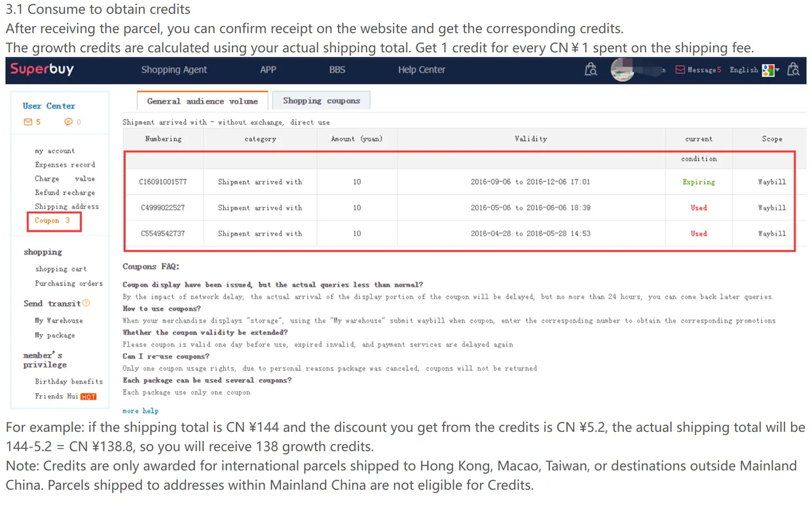This screenshot has width=812, height=509.
Task: Open BBS in the top navigation
Action: [337, 69]
